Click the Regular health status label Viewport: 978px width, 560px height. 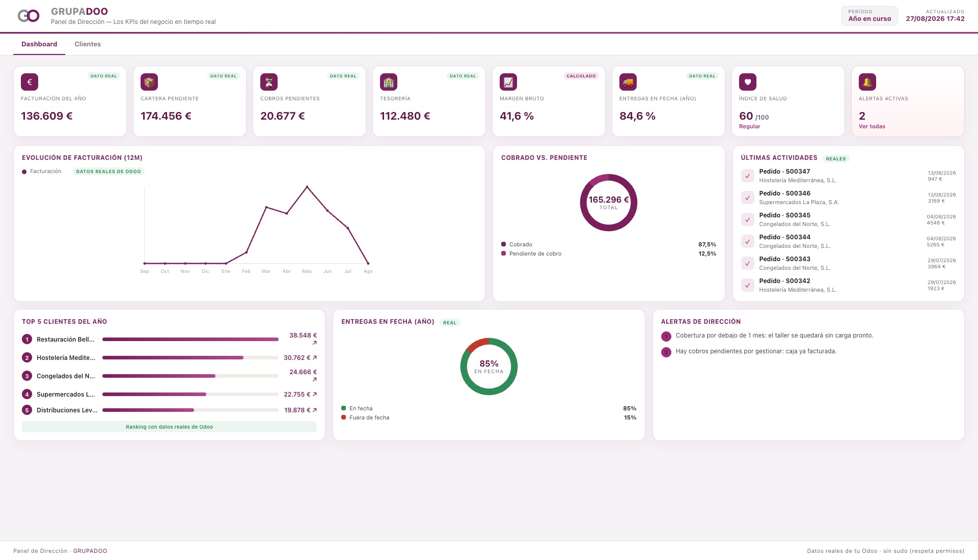749,126
